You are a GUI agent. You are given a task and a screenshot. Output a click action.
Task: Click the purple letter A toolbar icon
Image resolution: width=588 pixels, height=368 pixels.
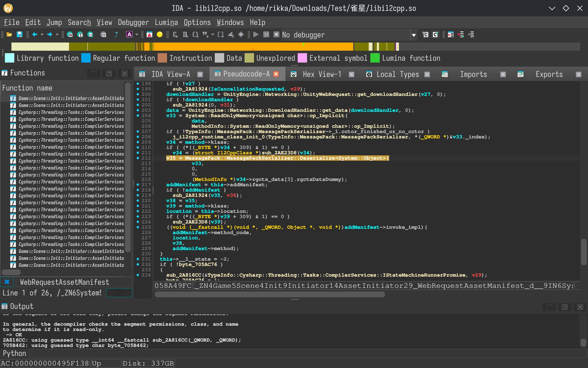coord(129,35)
